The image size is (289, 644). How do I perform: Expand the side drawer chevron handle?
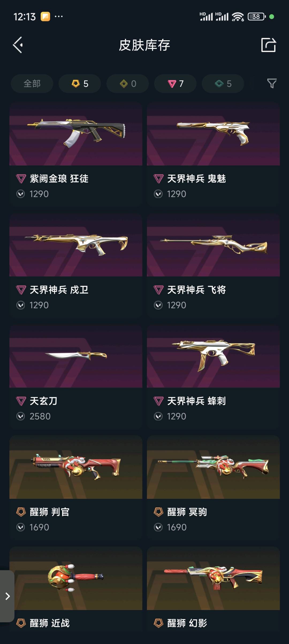(7, 596)
